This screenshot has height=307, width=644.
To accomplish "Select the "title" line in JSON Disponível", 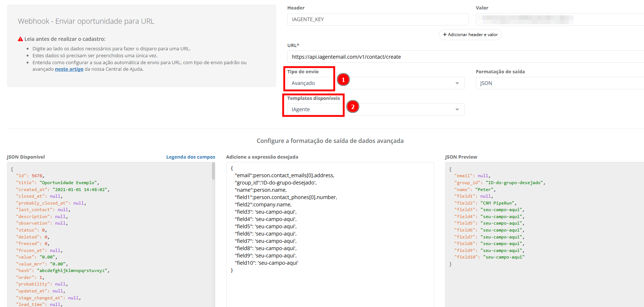I will tap(57, 183).
